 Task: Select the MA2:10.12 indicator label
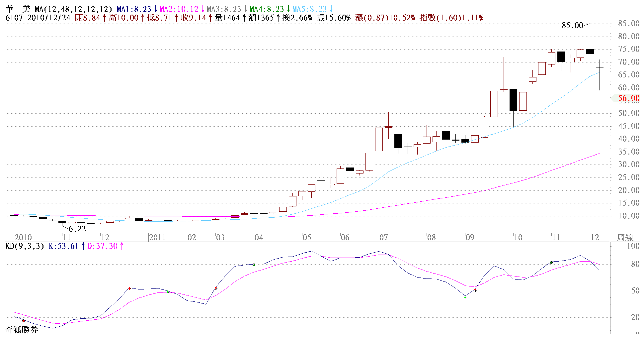click(179, 9)
